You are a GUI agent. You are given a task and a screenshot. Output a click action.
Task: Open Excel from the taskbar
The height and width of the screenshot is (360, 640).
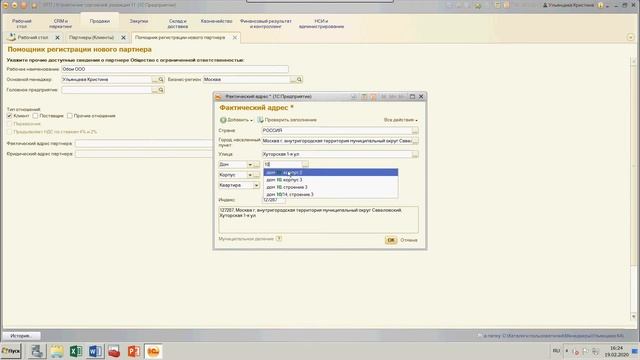click(x=76, y=351)
